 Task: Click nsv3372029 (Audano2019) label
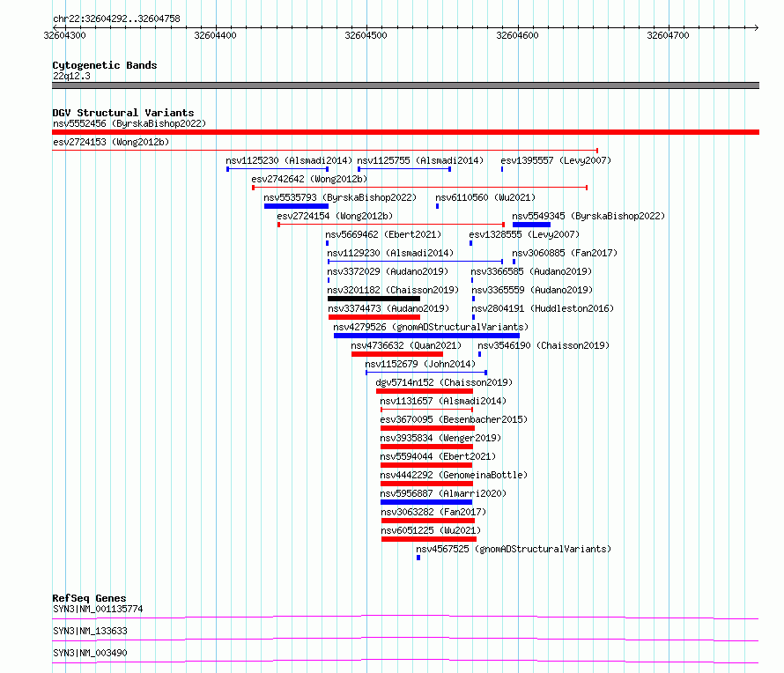click(388, 271)
